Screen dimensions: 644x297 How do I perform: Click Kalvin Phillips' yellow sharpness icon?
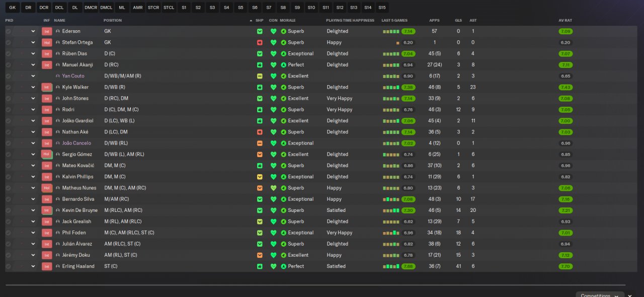pos(260,177)
